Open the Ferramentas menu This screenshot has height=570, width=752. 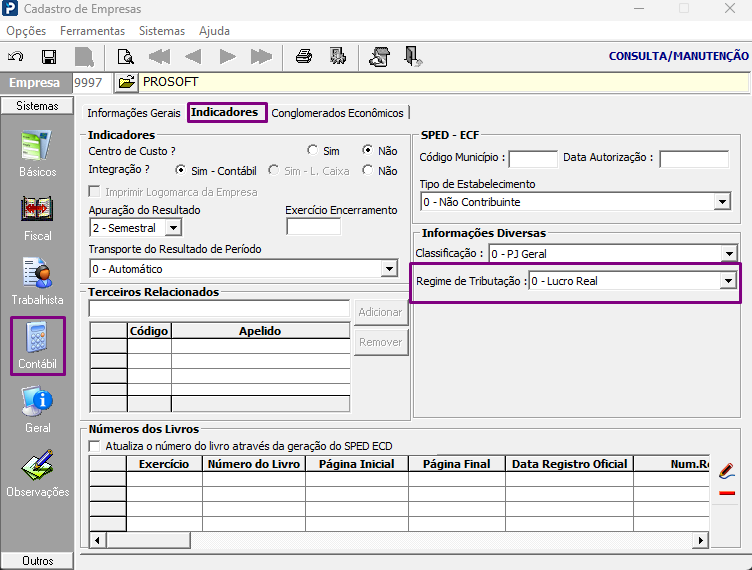point(92,31)
